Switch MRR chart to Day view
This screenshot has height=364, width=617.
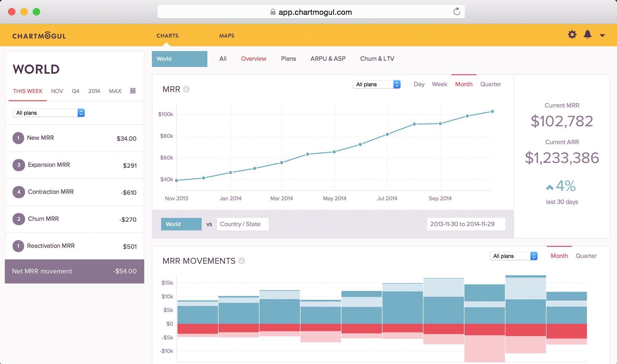point(419,84)
